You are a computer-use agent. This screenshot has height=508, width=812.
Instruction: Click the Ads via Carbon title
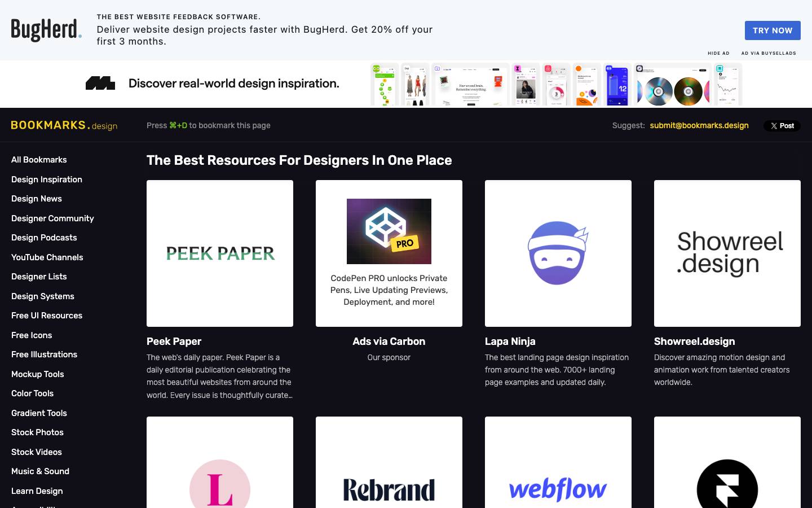click(389, 341)
